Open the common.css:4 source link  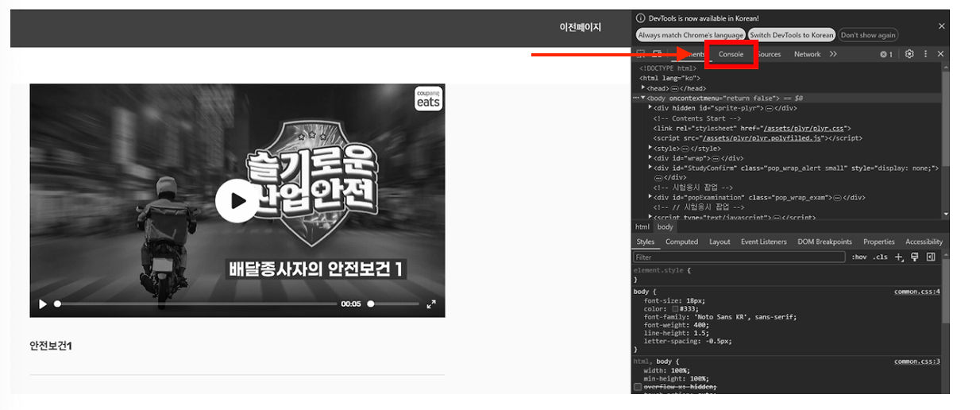(917, 292)
